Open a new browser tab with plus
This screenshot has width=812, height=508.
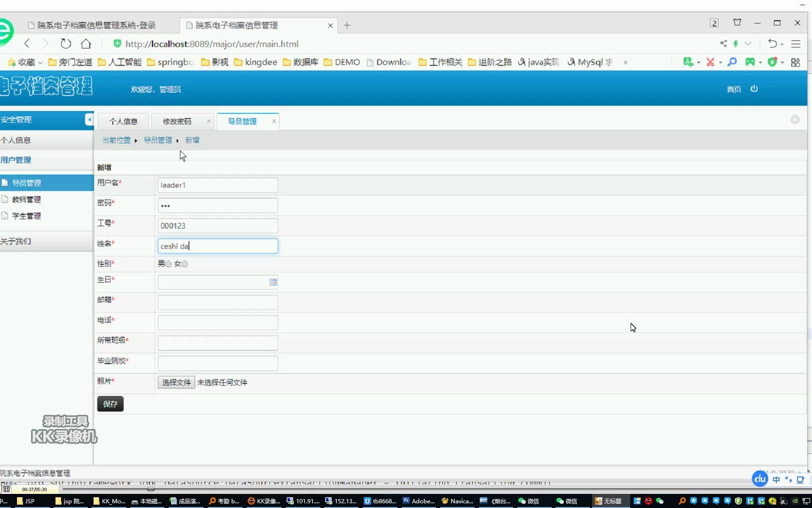pyautogui.click(x=347, y=25)
